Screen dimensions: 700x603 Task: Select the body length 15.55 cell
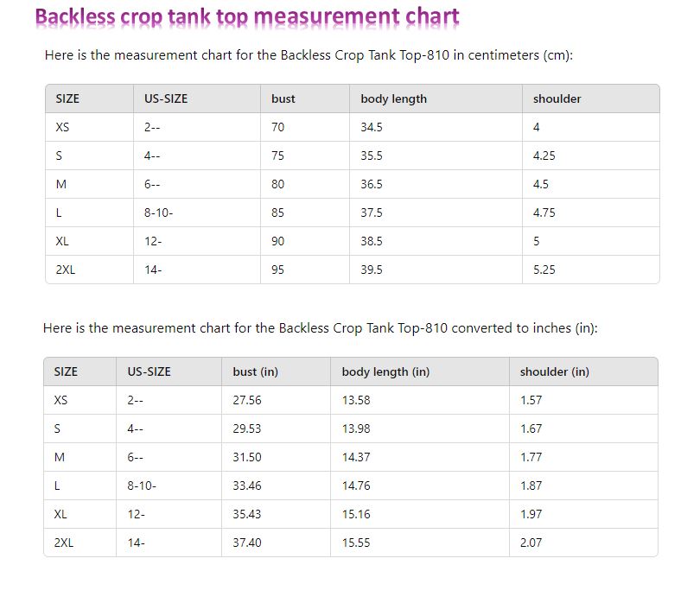pos(356,543)
